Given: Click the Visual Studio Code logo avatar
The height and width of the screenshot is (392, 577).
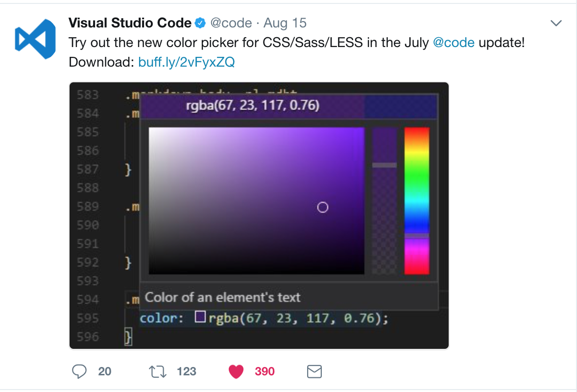Looking at the screenshot, I should point(35,38).
